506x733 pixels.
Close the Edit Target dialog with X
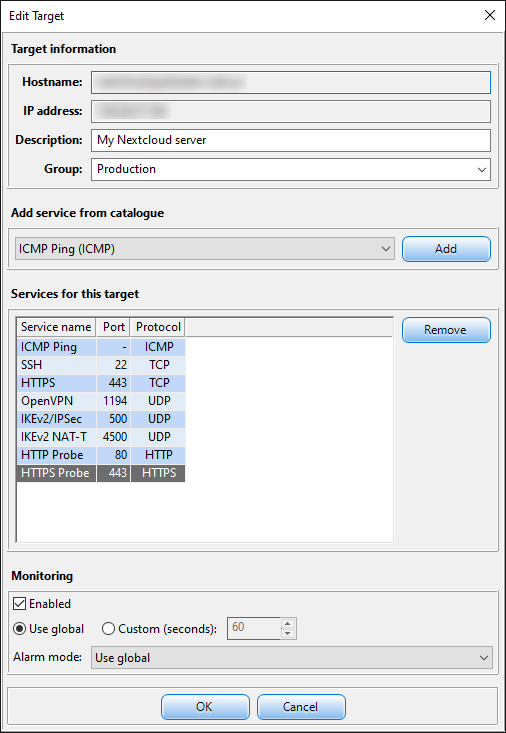(x=490, y=15)
